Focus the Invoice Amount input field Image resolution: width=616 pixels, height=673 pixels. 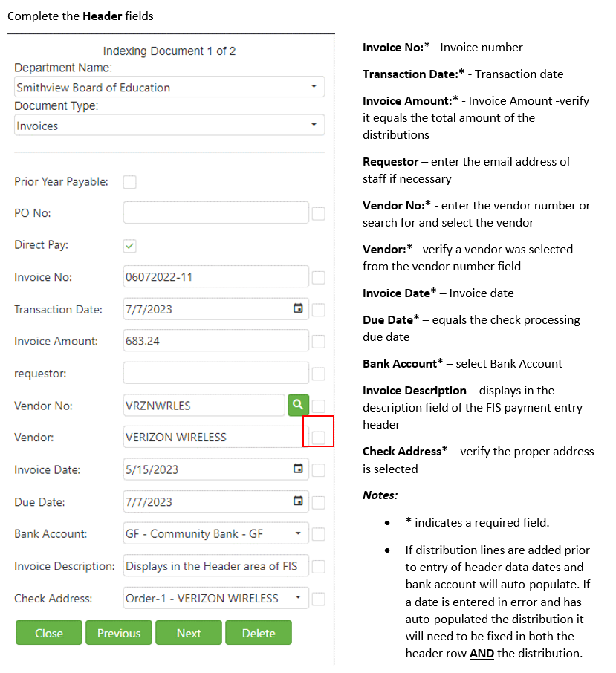215,341
